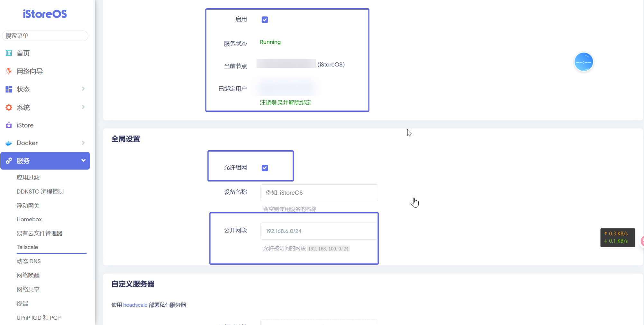Viewport: 644px width, 325px height.
Task: Click the 192.168.100.0/24 example text
Action: point(328,249)
